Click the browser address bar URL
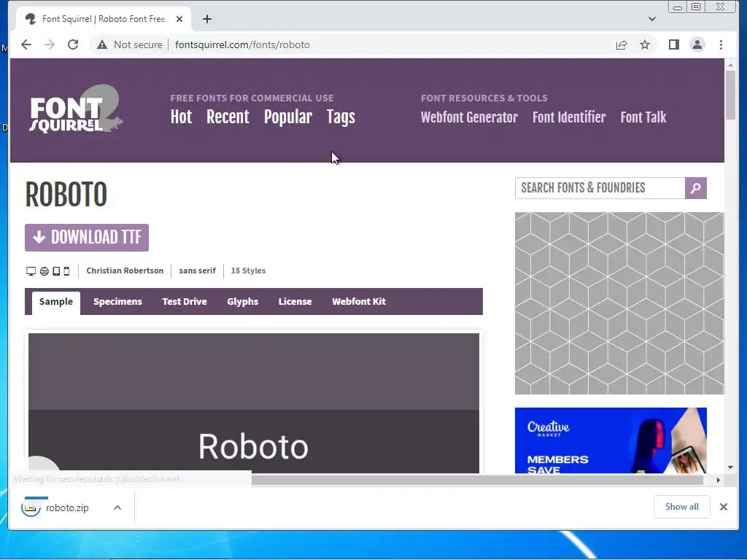The width and height of the screenshot is (747, 560). (x=242, y=44)
